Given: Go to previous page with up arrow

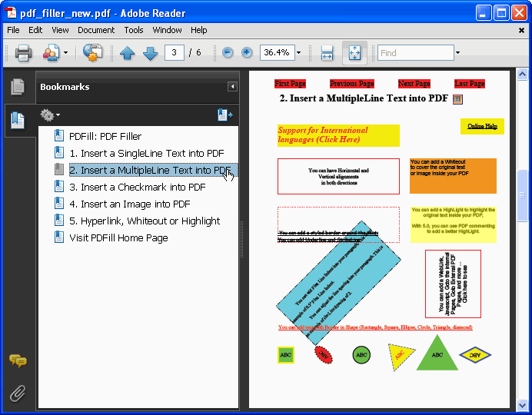Looking at the screenshot, I should tap(127, 53).
